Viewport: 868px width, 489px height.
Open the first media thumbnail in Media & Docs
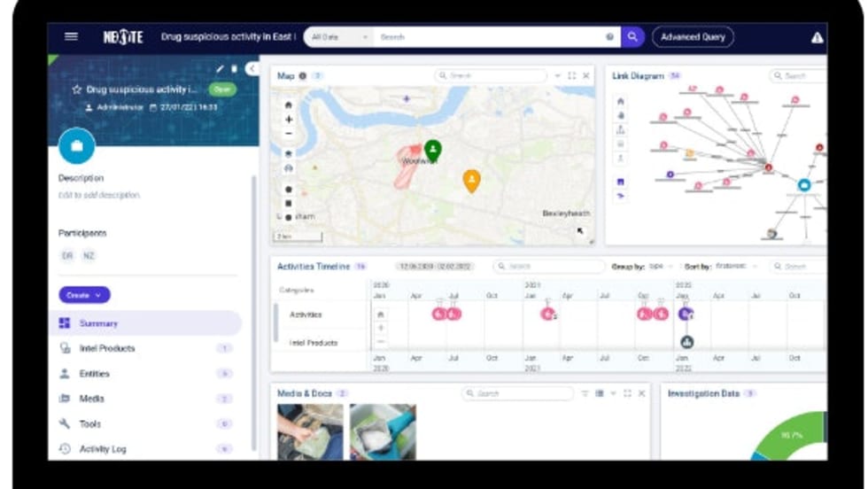point(309,431)
